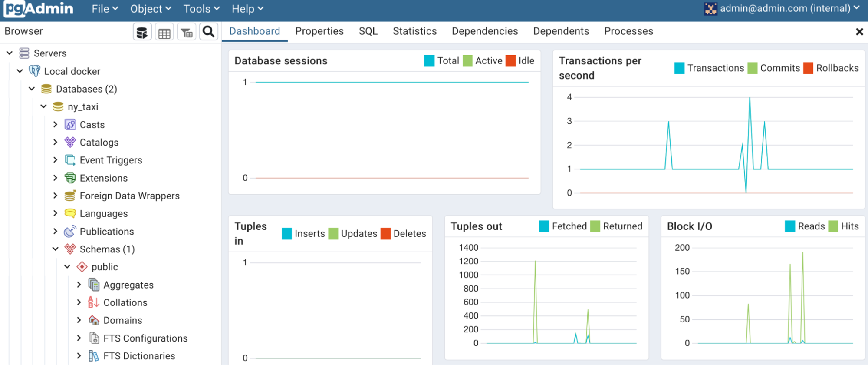Expand the FTS Configurations node
868x365 pixels.
coord(79,338)
